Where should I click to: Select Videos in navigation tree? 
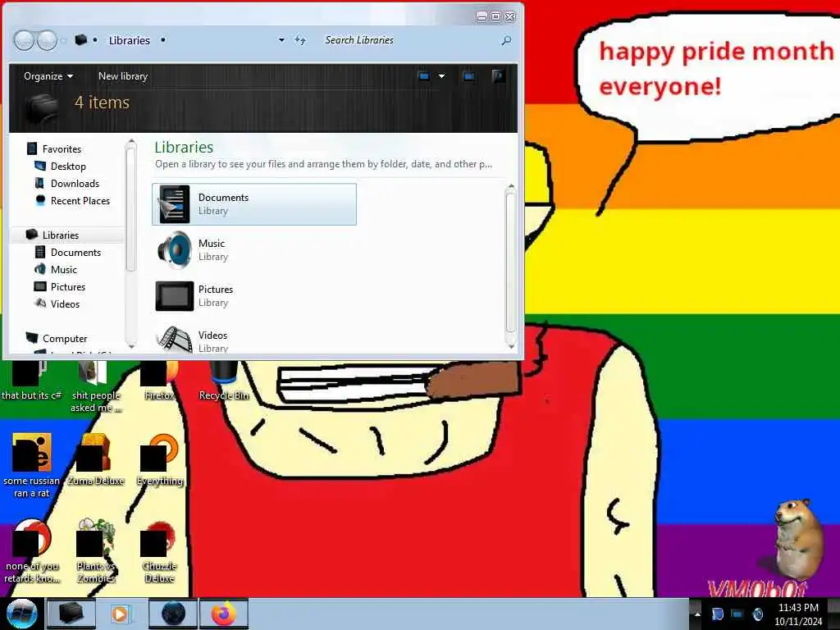pyautogui.click(x=65, y=304)
